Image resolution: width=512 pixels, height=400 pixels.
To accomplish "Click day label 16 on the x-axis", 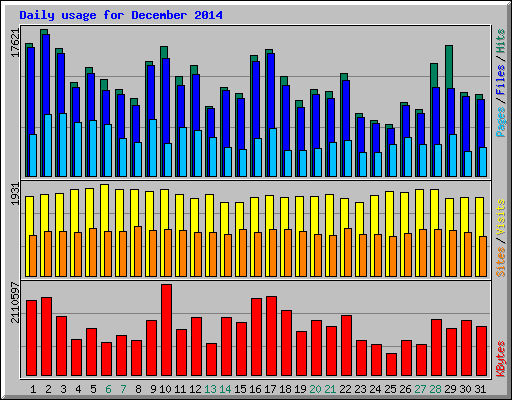I will point(255,389).
